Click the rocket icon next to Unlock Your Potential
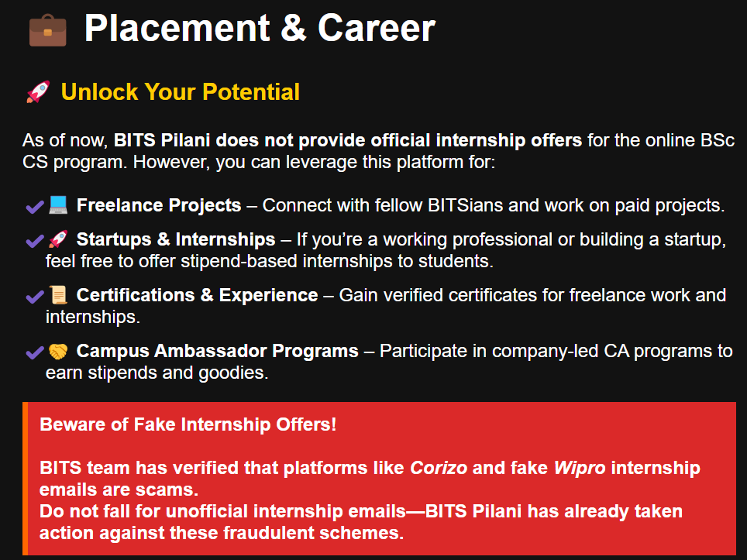This screenshot has width=747, height=560. 38,92
